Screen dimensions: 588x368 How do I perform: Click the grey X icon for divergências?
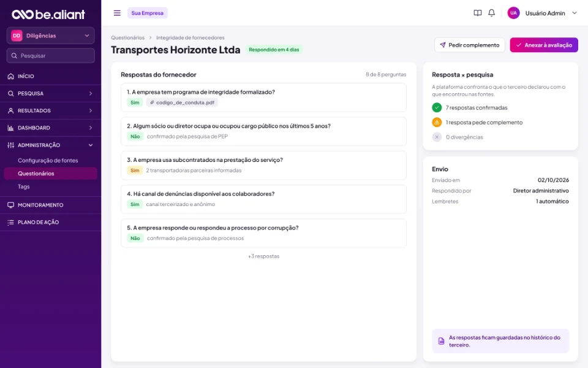tap(437, 137)
